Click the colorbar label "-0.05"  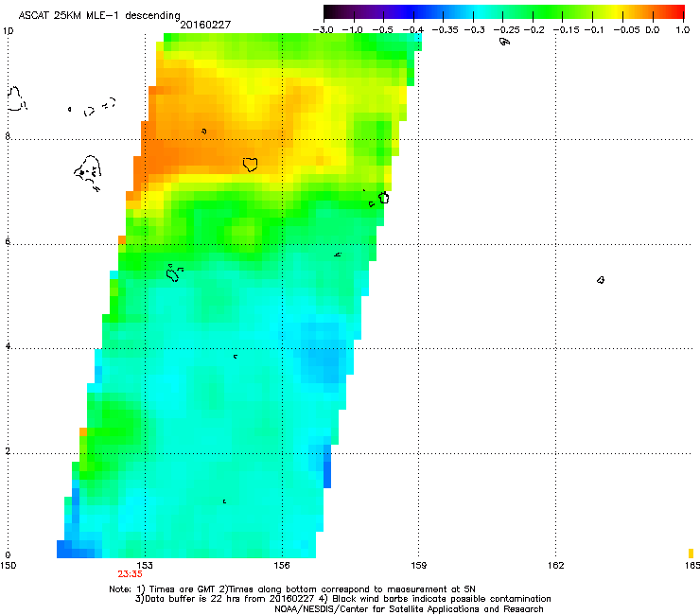pos(627,30)
